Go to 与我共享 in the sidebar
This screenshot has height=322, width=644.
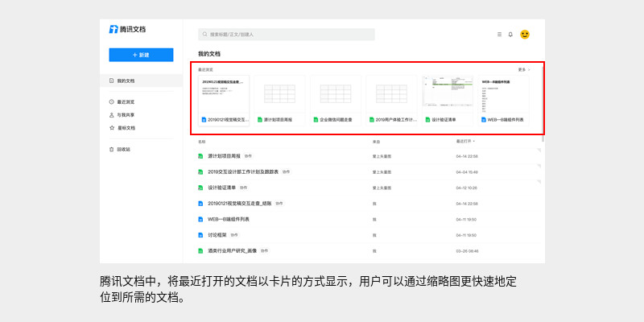click(126, 115)
